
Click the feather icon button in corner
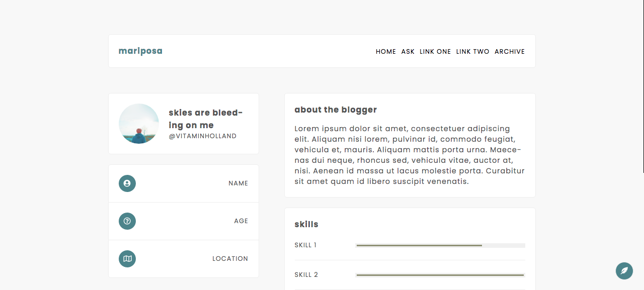click(624, 271)
